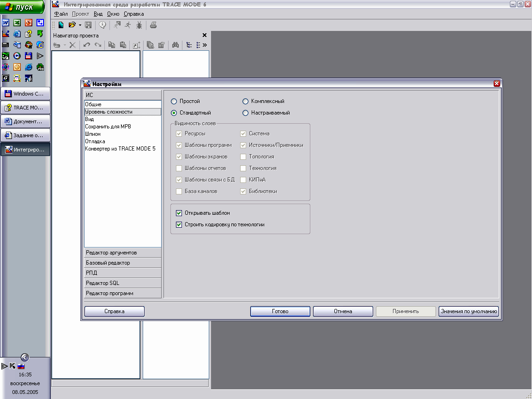Click the copy icon in Navigator toolbar
Viewport: 532px width, 399px height.
(x=112, y=45)
